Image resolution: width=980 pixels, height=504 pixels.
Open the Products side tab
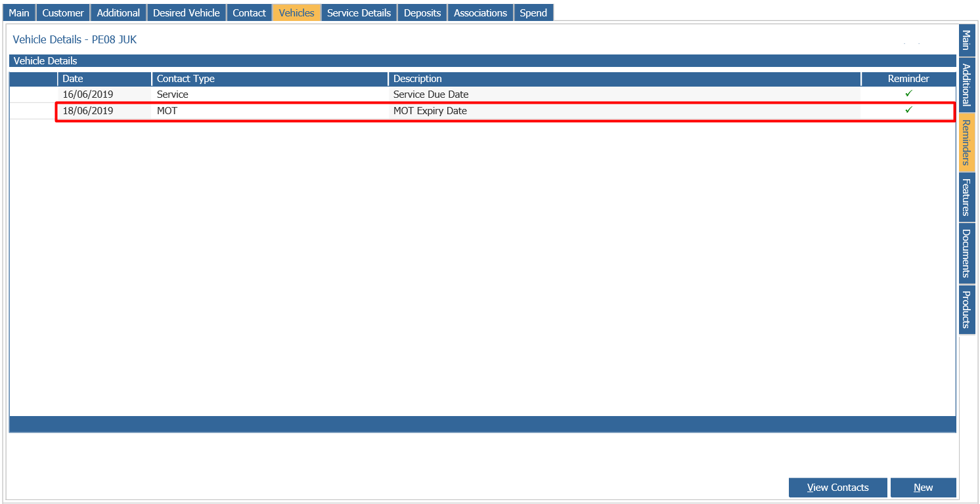tap(967, 310)
